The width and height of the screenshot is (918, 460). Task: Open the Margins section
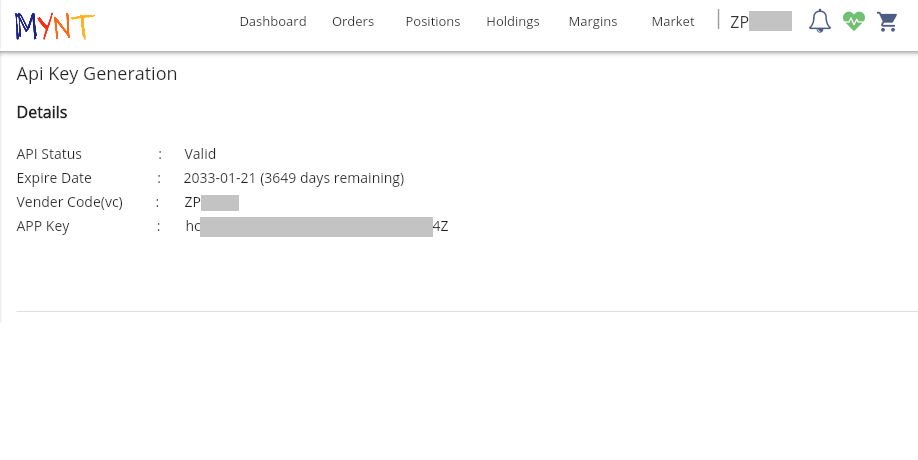[592, 21]
